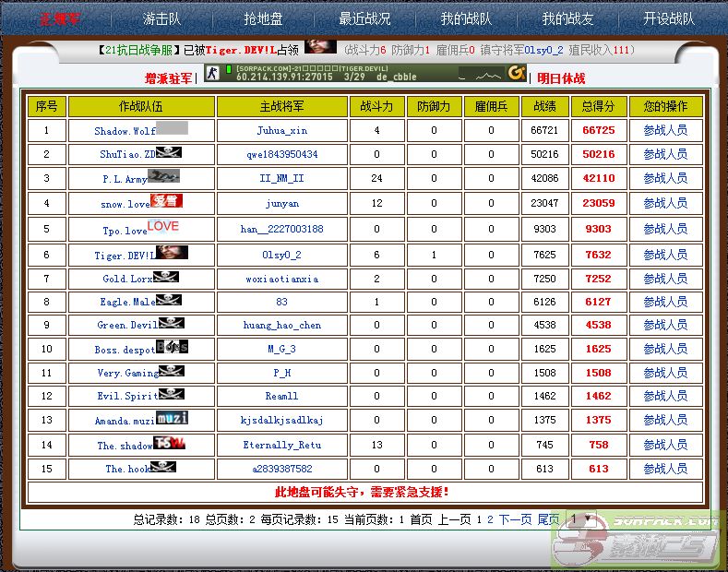Click the Tiger.DEV!L occupier avatar thumbnail

(320, 48)
